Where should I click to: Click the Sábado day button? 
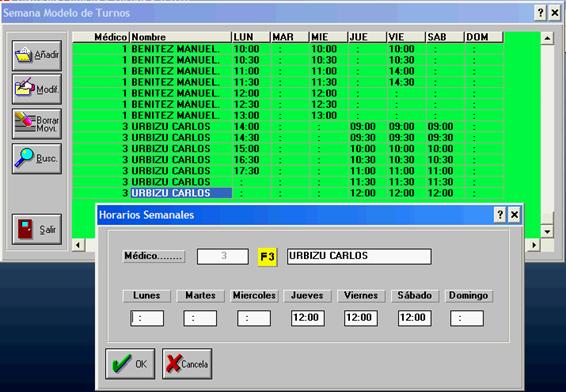coord(415,296)
